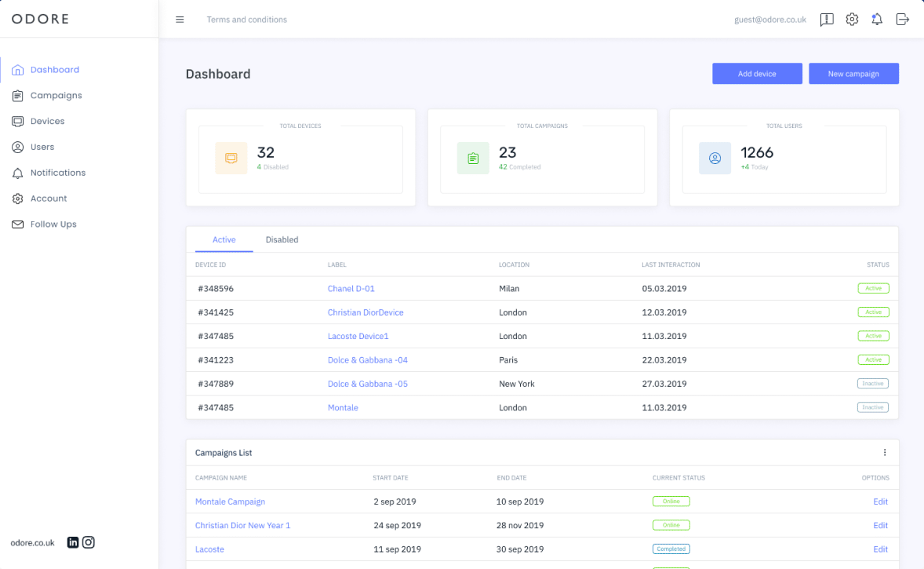Open the settings gear in top header
The width and height of the screenshot is (924, 569).
tap(852, 20)
